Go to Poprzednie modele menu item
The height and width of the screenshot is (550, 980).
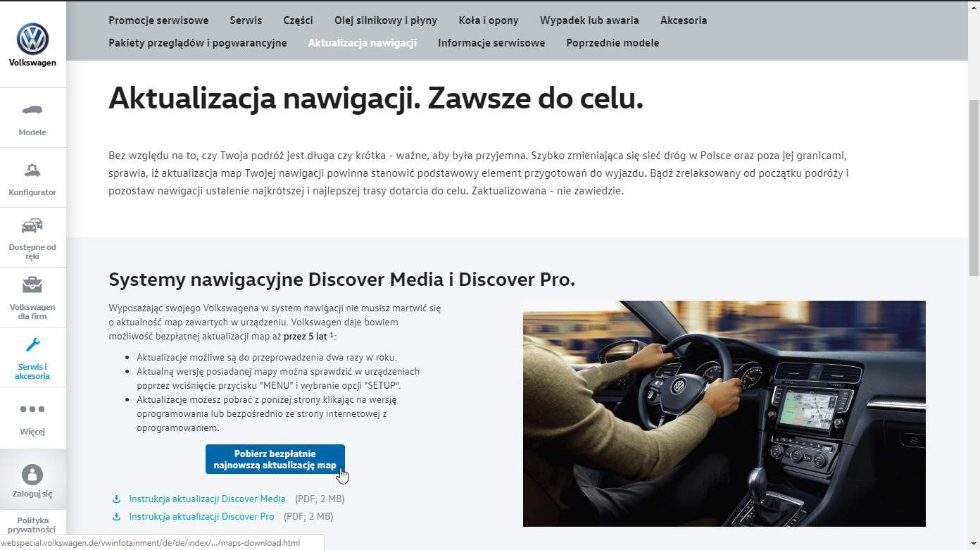612,43
